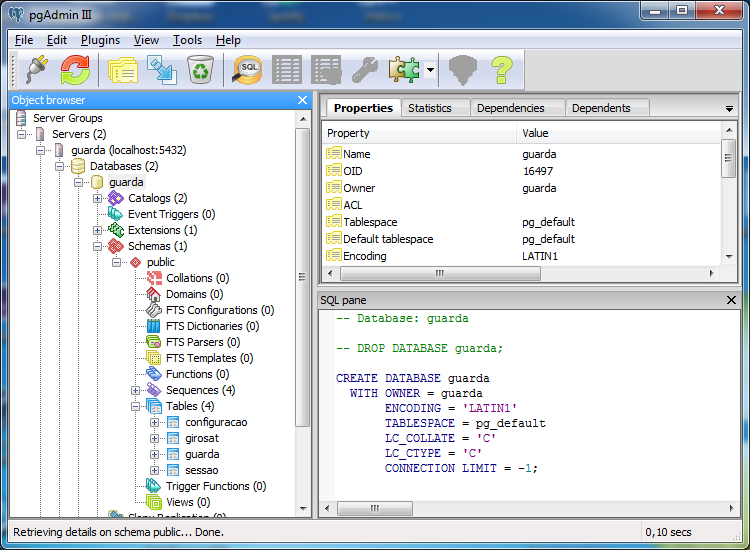
Task: Collapse the Schemas (1) tree node
Action: pyautogui.click(x=97, y=246)
